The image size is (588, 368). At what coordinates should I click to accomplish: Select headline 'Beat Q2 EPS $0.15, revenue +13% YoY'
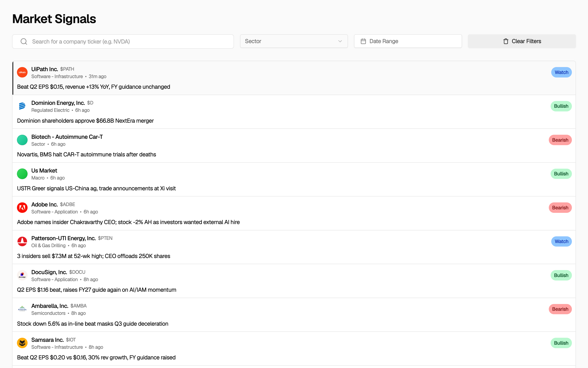point(94,87)
